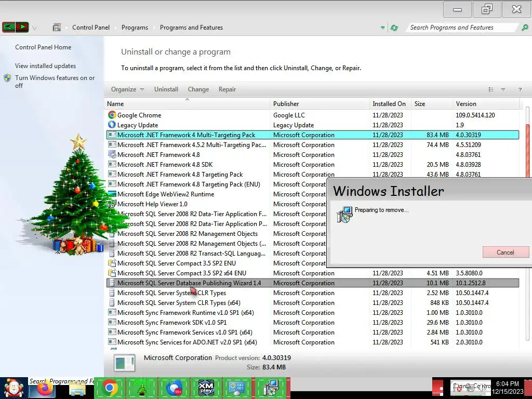Click Uninstall in the toolbar
This screenshot has height=399, width=532.
click(x=166, y=89)
